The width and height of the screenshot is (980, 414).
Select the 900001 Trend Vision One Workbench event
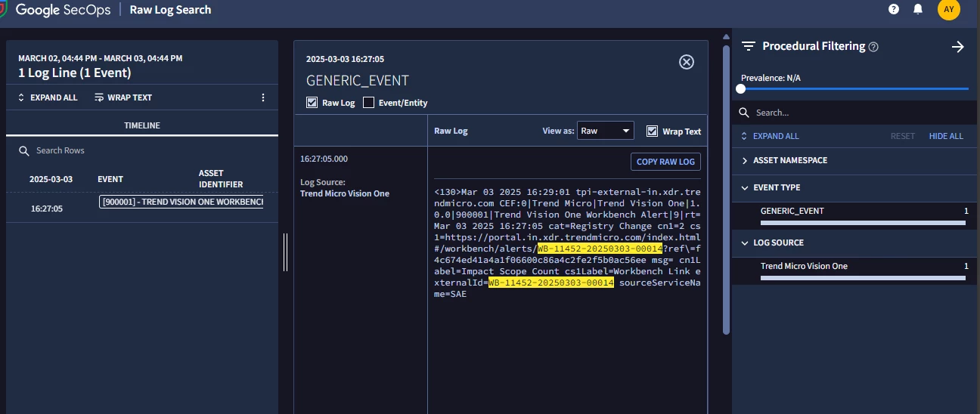181,202
